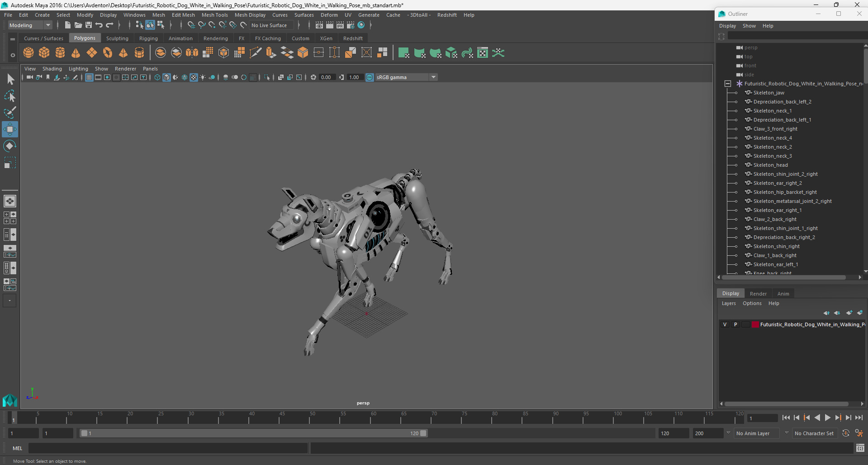Toggle textured display in viewport toolbar
The height and width of the screenshot is (465, 868).
coord(194,77)
